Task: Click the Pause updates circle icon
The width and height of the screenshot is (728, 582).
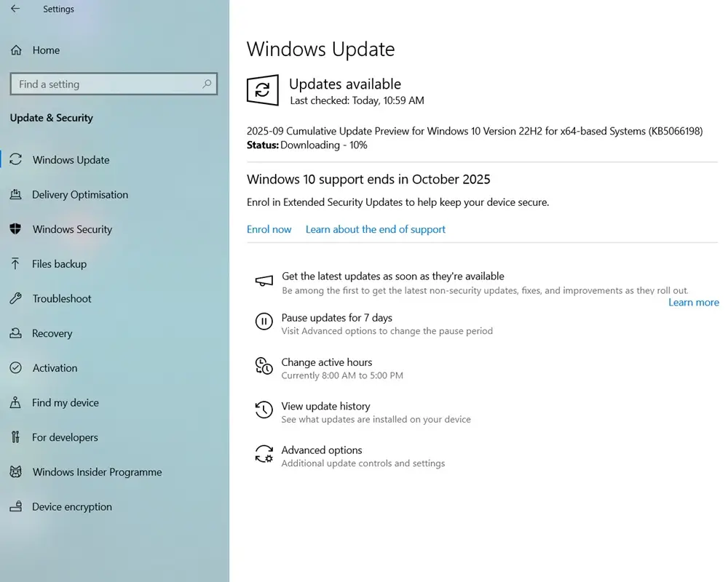Action: [263, 321]
